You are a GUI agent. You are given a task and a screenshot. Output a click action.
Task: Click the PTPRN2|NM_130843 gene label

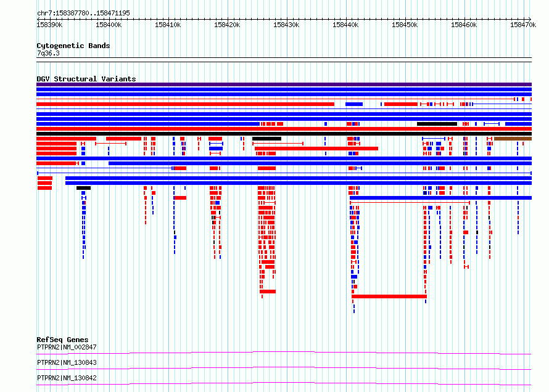tap(67, 362)
